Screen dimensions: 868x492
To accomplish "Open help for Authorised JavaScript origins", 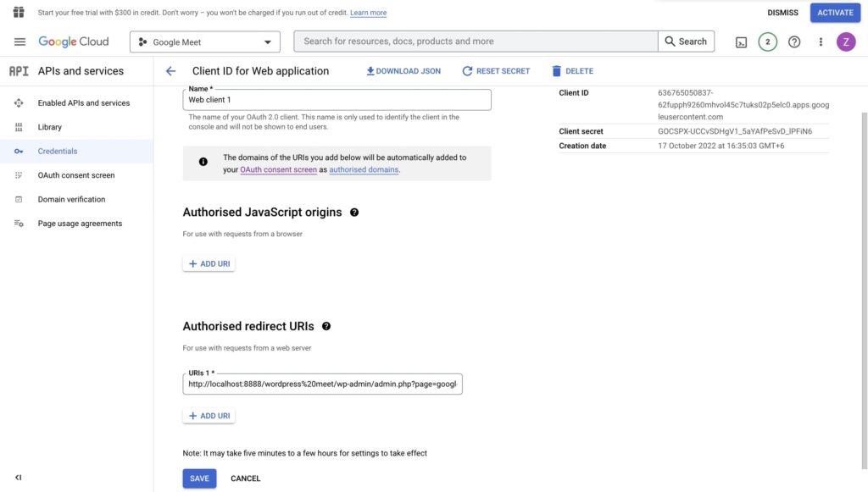I will tap(355, 212).
